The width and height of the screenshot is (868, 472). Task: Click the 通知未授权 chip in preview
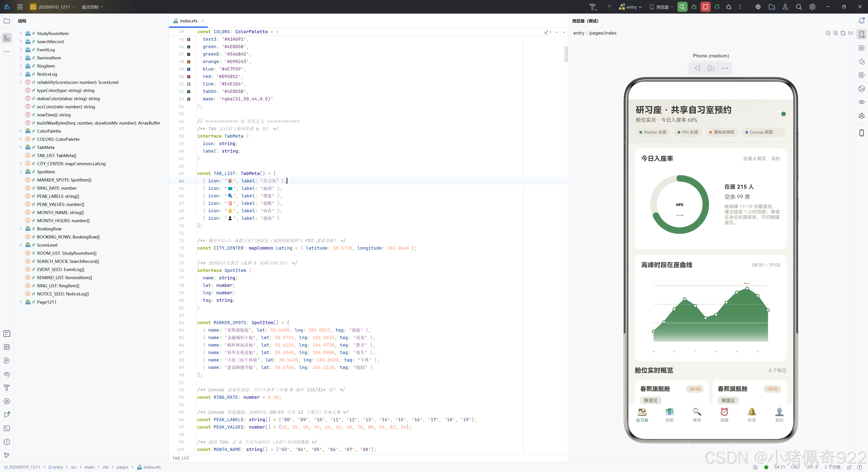click(722, 132)
